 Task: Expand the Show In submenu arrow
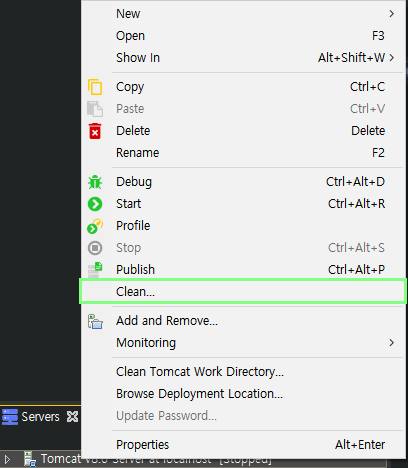click(x=392, y=58)
